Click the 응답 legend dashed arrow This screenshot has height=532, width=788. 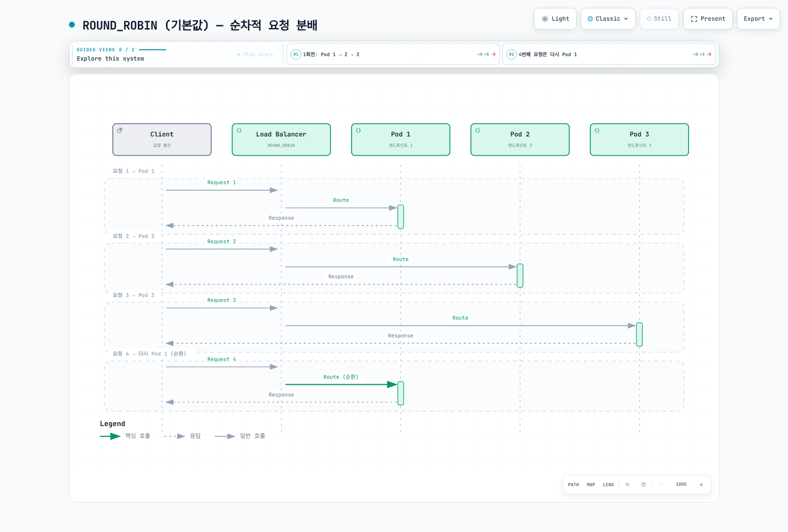(x=175, y=436)
